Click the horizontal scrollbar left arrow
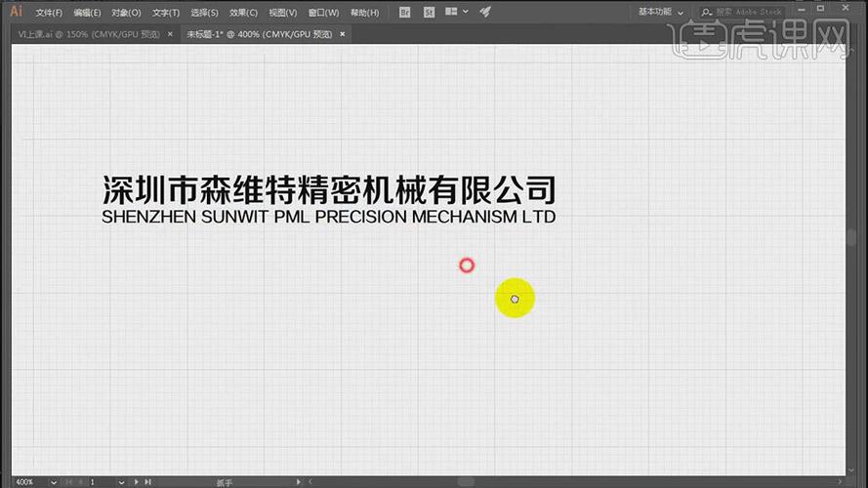868x488 pixels. [x=310, y=482]
